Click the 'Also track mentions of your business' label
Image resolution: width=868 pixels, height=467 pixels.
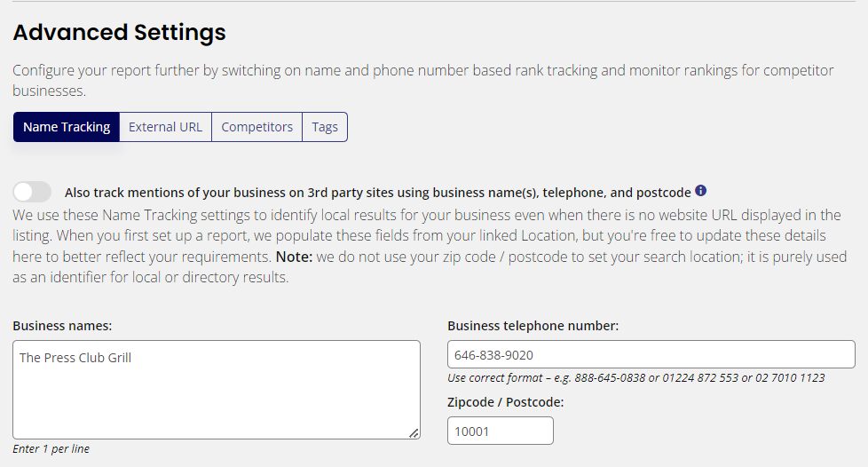coord(377,193)
